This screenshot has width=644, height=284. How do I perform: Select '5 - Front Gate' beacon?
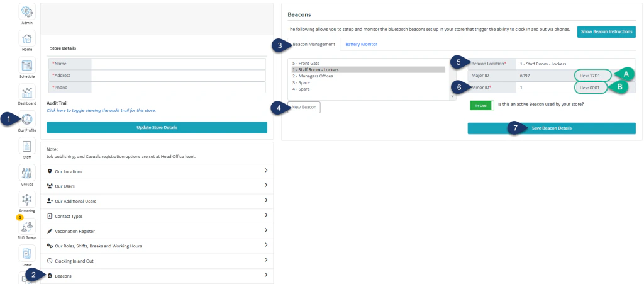(306, 64)
